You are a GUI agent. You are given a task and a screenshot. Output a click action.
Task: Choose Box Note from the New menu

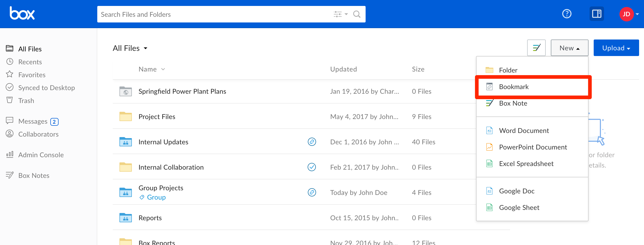[x=532, y=103]
